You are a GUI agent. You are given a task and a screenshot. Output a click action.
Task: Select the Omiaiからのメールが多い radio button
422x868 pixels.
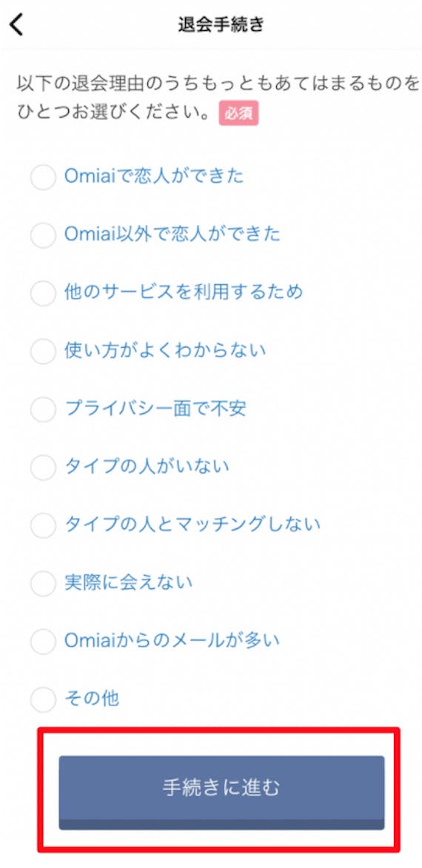[x=43, y=641]
